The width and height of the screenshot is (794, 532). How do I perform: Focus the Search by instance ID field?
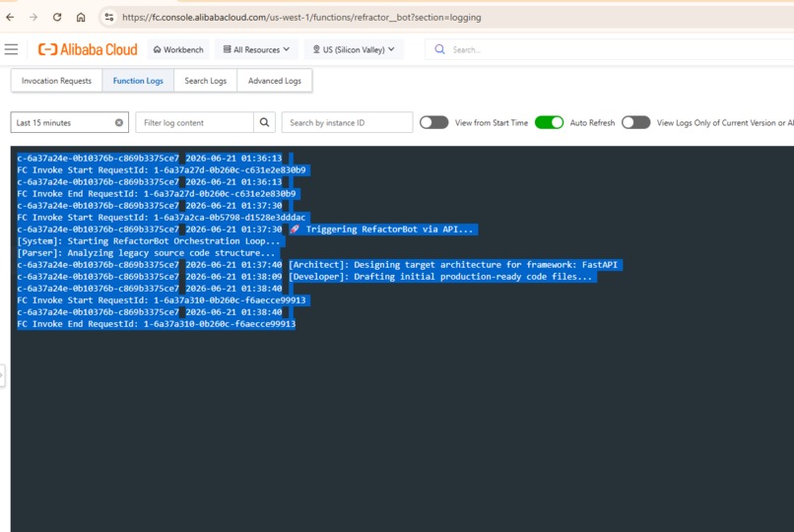click(x=348, y=122)
